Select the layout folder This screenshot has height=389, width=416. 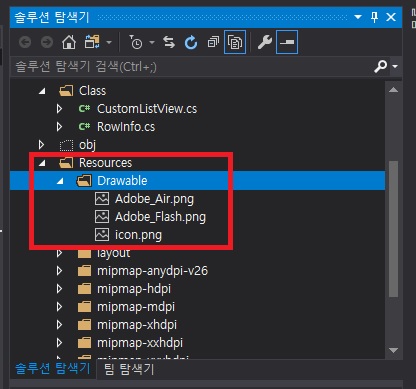click(x=113, y=253)
